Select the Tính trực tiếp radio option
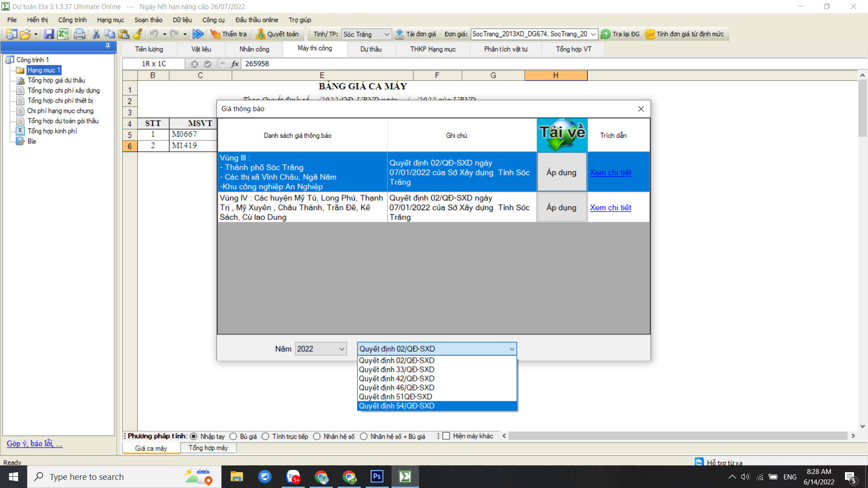868x488 pixels. pos(265,436)
